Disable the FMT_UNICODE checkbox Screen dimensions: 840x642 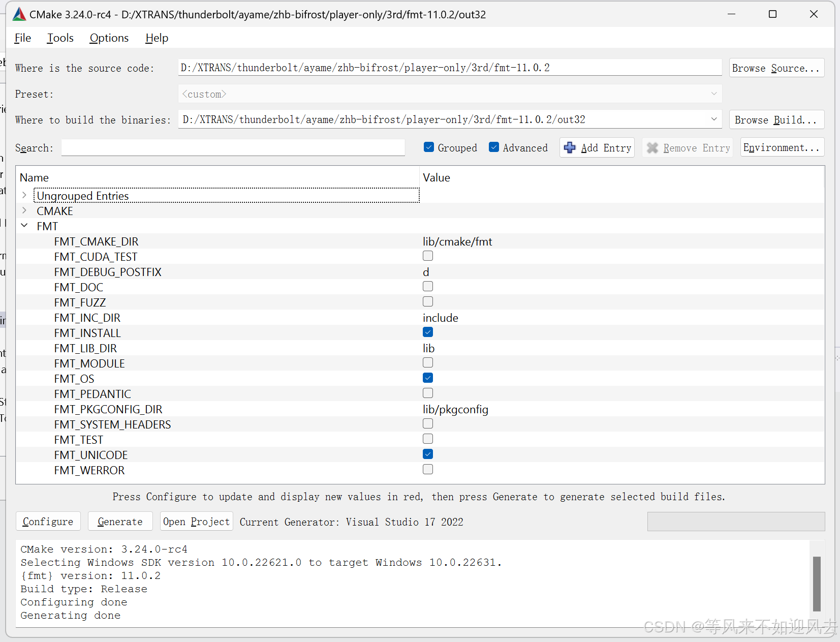tap(428, 454)
